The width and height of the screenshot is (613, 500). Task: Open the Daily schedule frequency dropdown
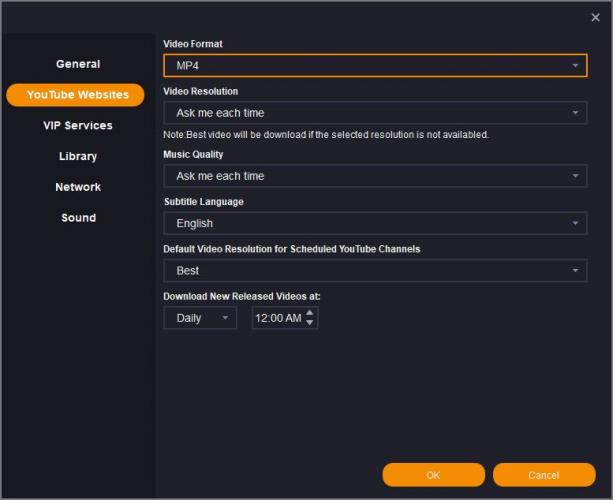pos(200,318)
